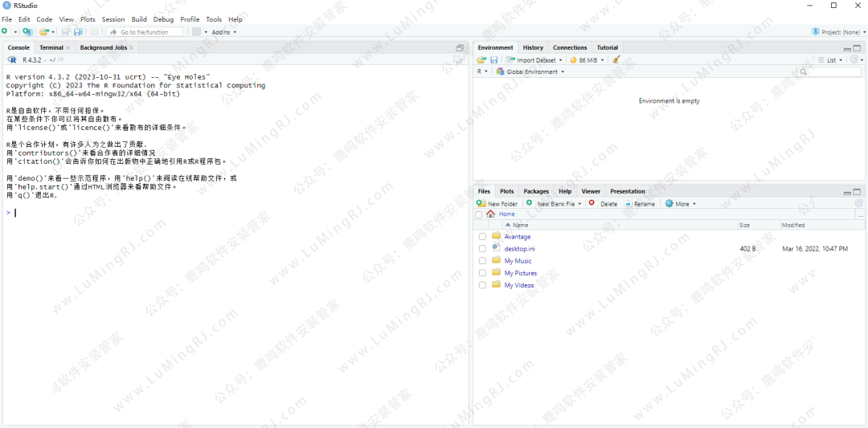Click the Save Workspace disk icon
Image resolution: width=868 pixels, height=428 pixels.
[x=493, y=59]
